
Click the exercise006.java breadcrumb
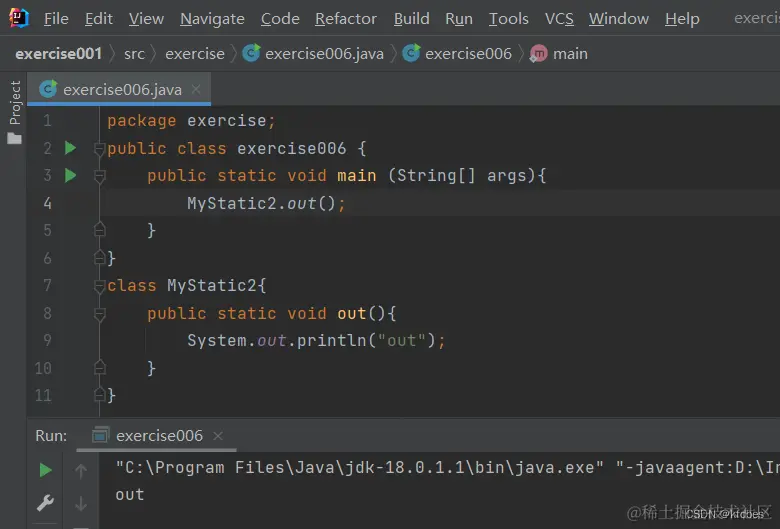tap(324, 54)
